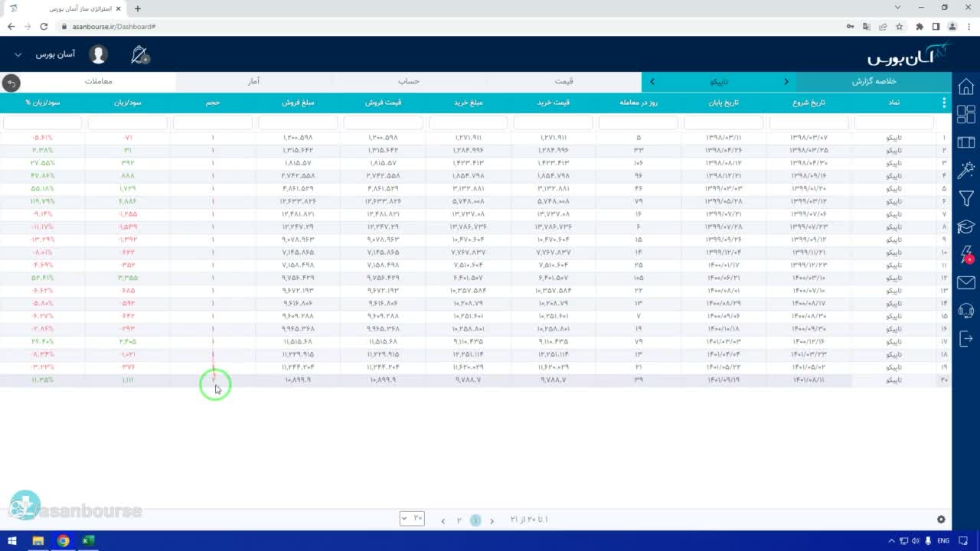Image resolution: width=980 pixels, height=551 pixels.
Task: Open Chrome tab search chevron
Action: pyautogui.click(x=898, y=8)
